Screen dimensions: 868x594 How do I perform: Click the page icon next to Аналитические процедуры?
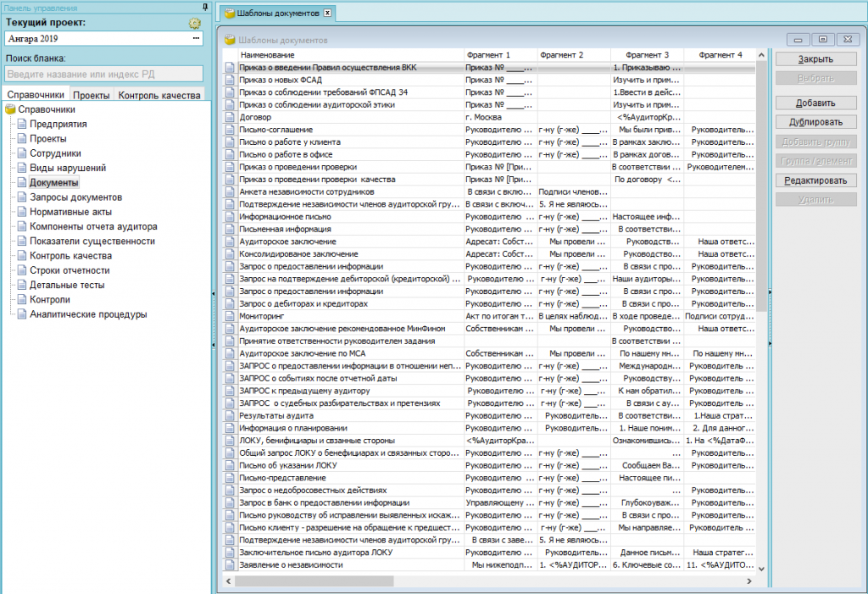point(22,314)
